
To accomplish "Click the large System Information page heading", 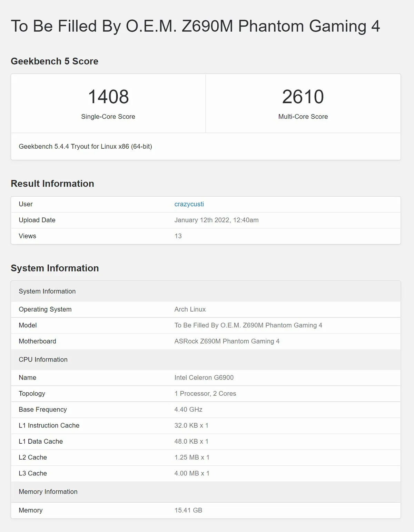I will point(55,268).
